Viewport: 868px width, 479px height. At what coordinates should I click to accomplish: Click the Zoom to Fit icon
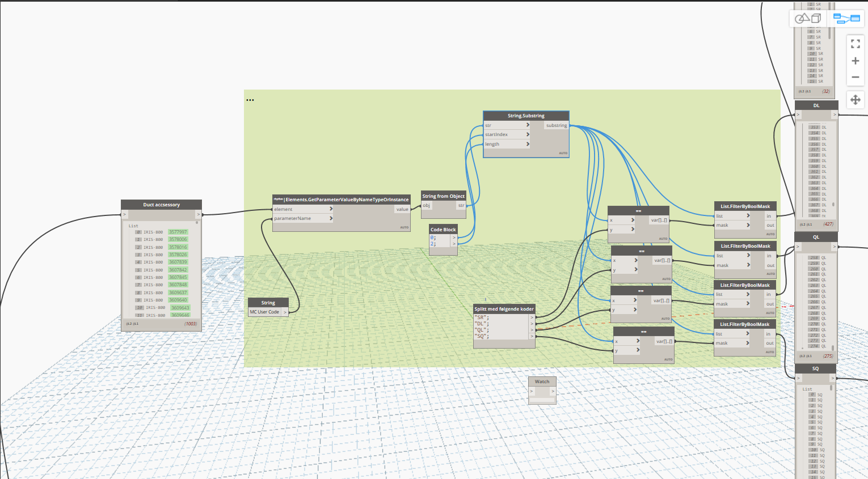(856, 44)
